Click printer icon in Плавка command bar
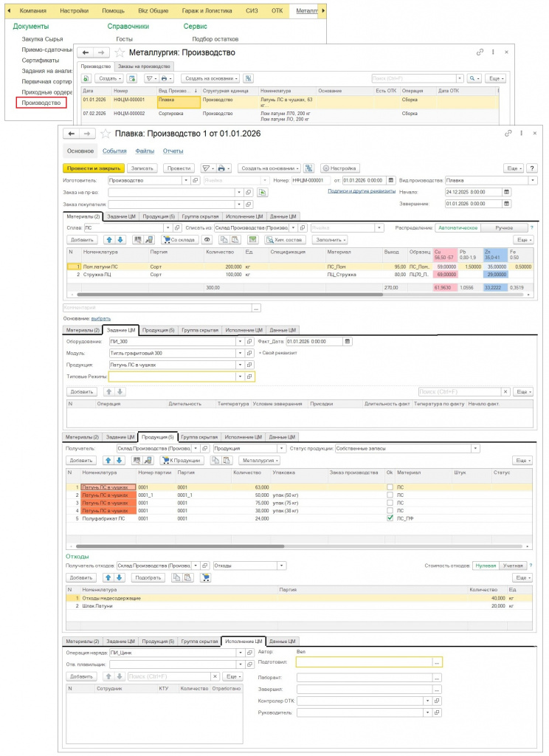 click(x=223, y=168)
